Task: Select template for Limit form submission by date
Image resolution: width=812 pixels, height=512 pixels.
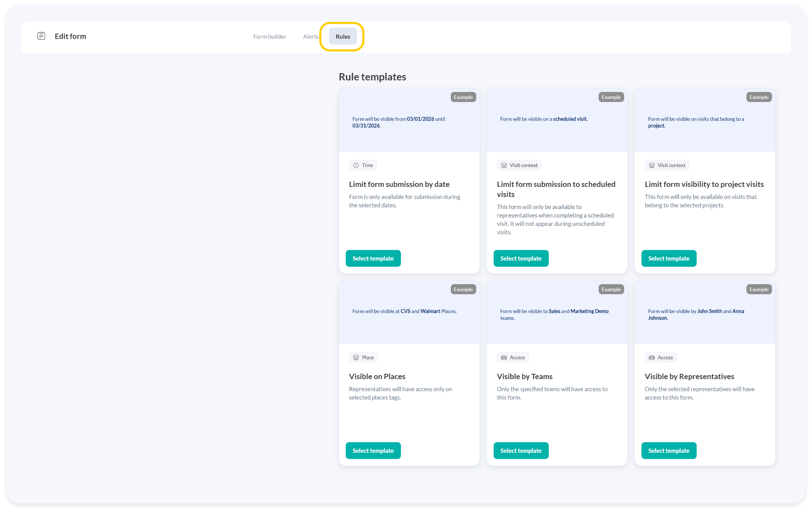Action: click(x=373, y=258)
